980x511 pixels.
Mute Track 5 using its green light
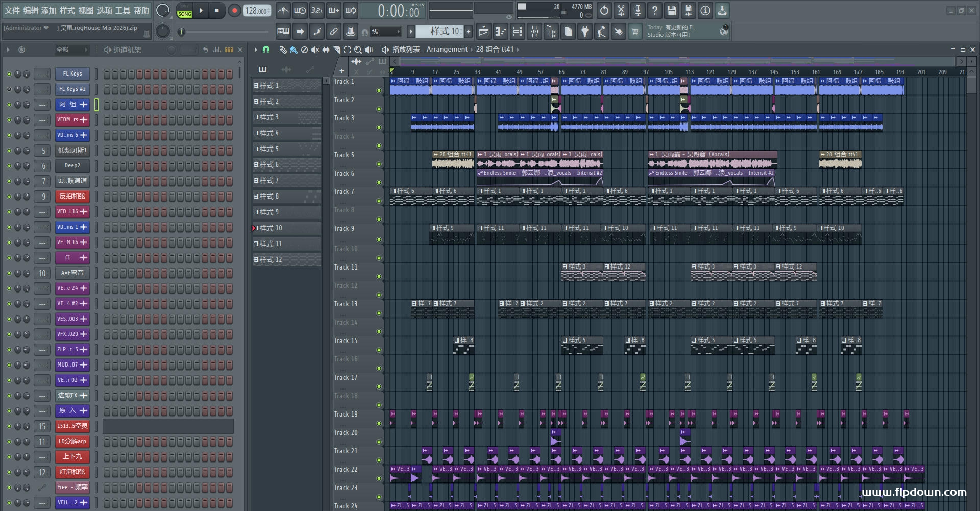pyautogui.click(x=379, y=164)
